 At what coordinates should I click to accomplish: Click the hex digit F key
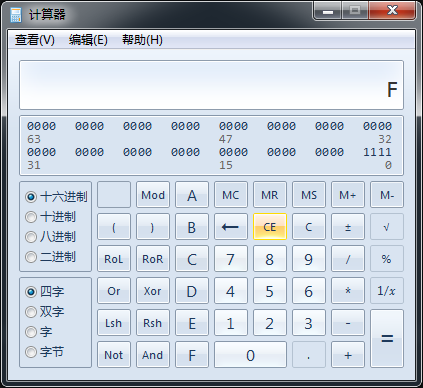click(192, 355)
